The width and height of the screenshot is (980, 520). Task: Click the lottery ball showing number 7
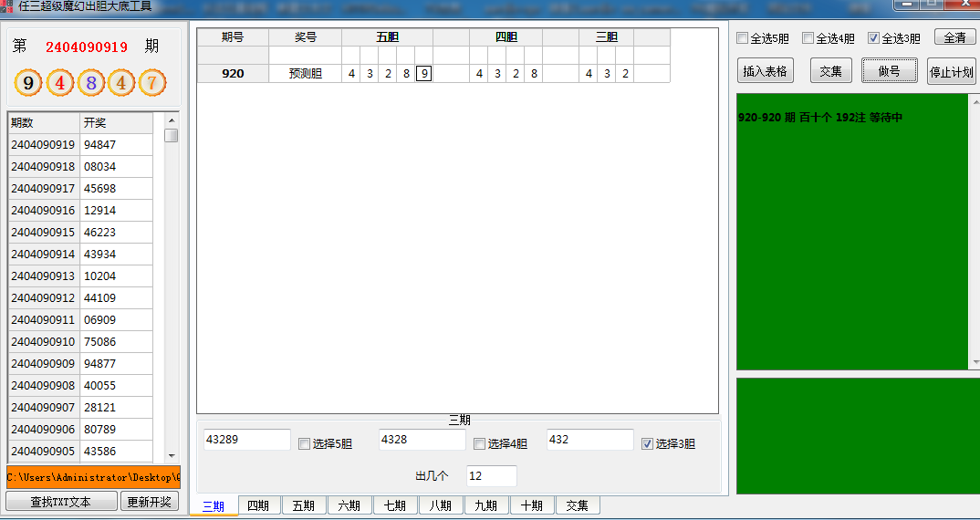[152, 84]
